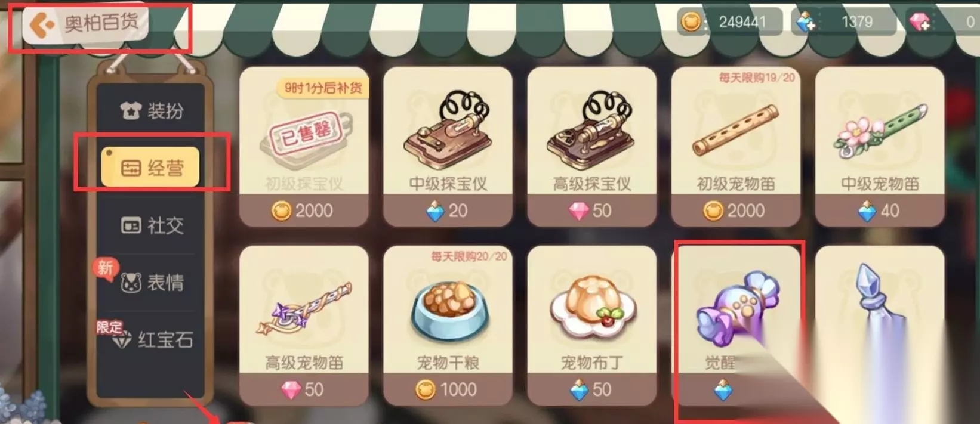Add blue diamonds via plus icon
Image resolution: width=980 pixels, height=424 pixels.
point(806,22)
